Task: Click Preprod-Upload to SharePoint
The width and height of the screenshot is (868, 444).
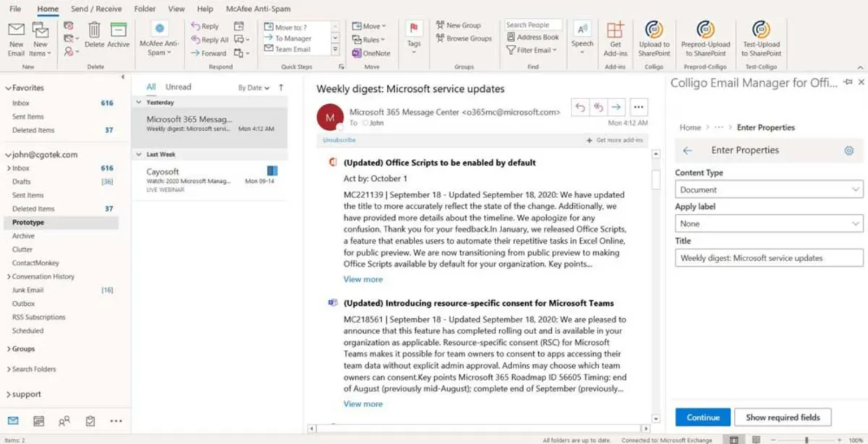Action: [705, 39]
